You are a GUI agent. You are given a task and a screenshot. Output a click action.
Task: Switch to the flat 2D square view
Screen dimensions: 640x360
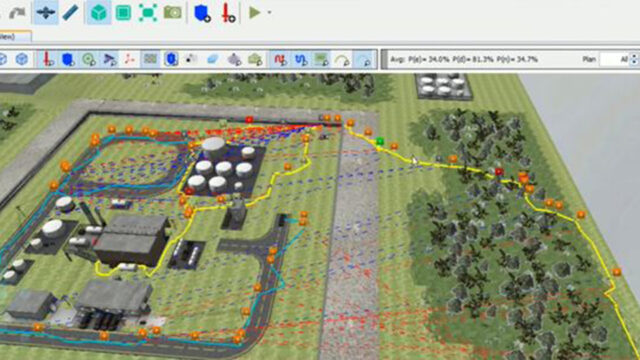(123, 13)
